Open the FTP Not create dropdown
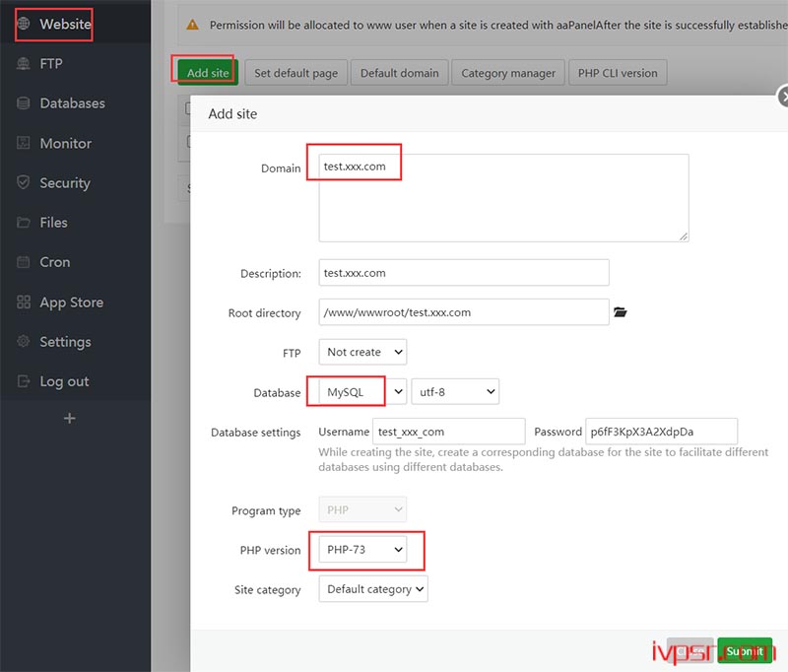The height and width of the screenshot is (672, 788). coord(362,352)
